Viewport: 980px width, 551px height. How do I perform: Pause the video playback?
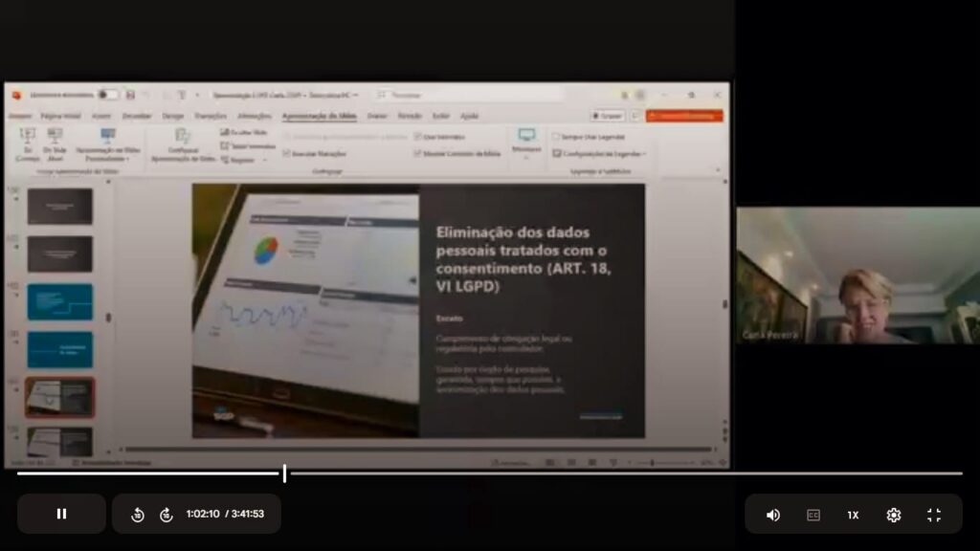coord(61,514)
